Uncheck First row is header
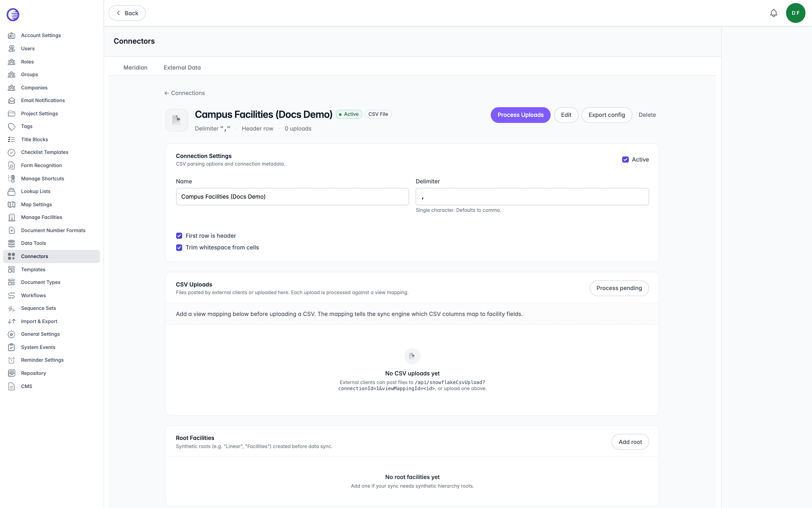812x508 pixels. [179, 236]
